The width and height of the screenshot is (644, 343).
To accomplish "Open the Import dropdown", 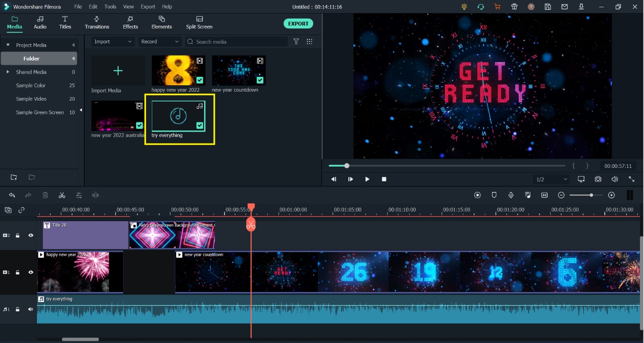I will tap(113, 42).
